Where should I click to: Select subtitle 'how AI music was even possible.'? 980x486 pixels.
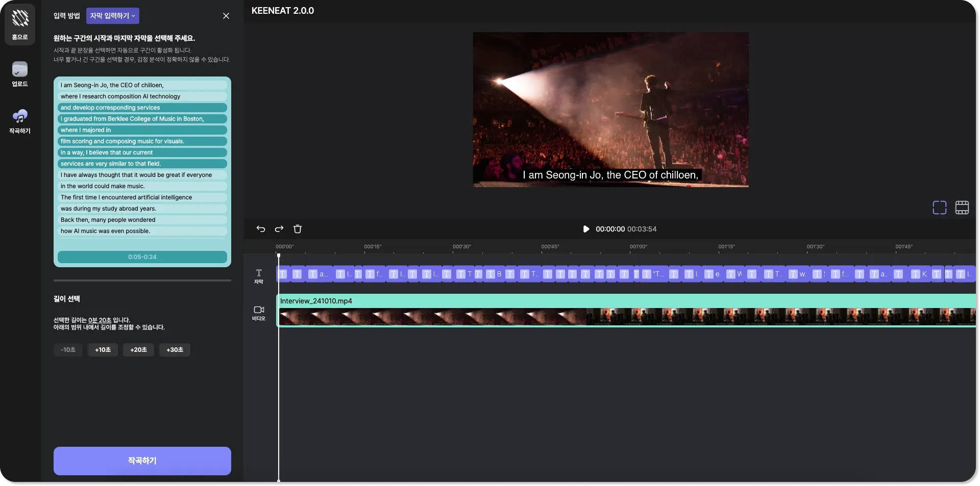tap(142, 231)
